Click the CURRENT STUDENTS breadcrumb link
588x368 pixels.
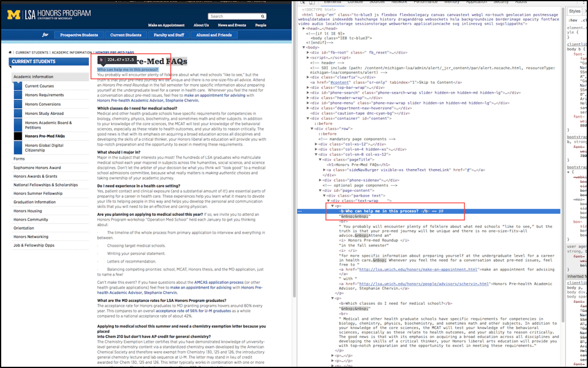click(x=32, y=52)
